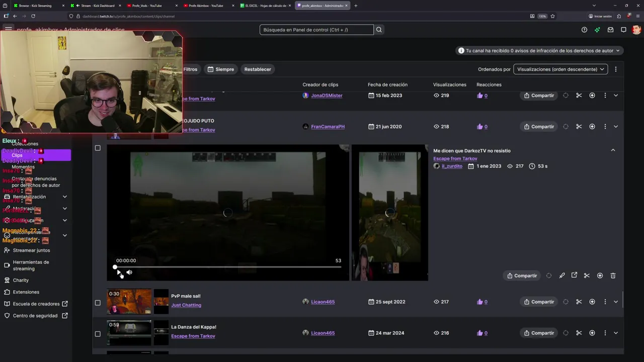Select the La Danza del Kappa checkbox
644x362 pixels.
(98, 334)
